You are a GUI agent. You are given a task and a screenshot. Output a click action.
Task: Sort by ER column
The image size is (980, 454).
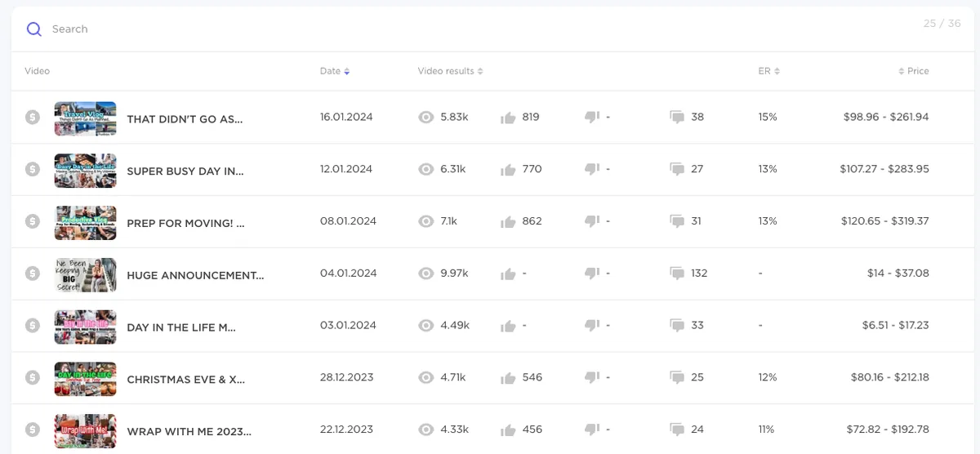click(x=768, y=71)
